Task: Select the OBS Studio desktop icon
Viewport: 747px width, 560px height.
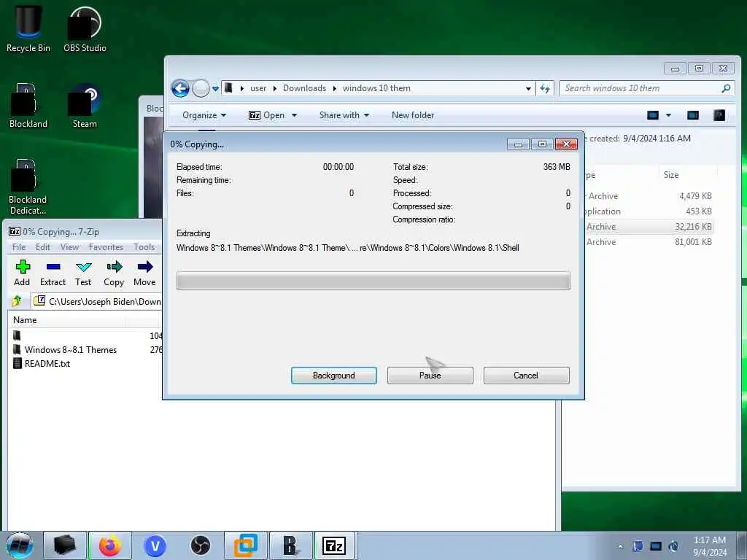Action: 85,29
